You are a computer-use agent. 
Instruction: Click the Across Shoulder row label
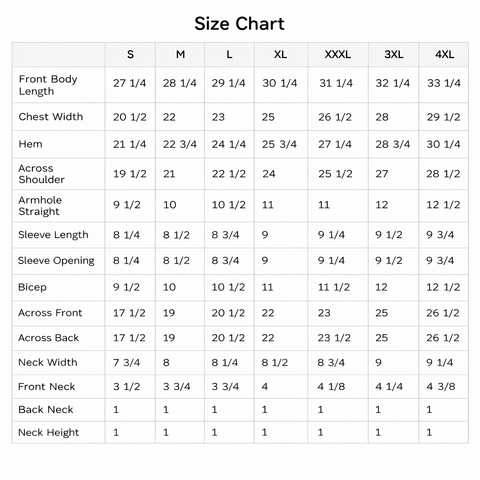[x=41, y=174]
